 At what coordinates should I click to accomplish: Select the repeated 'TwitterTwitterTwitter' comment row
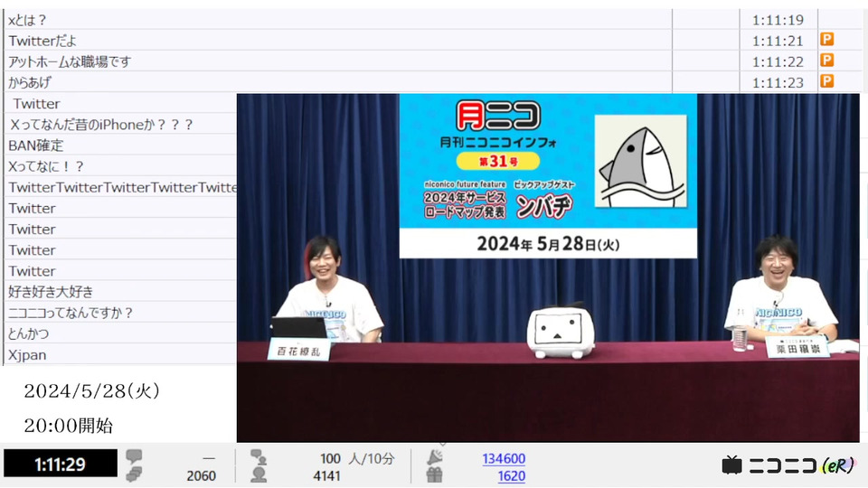[x=120, y=188]
